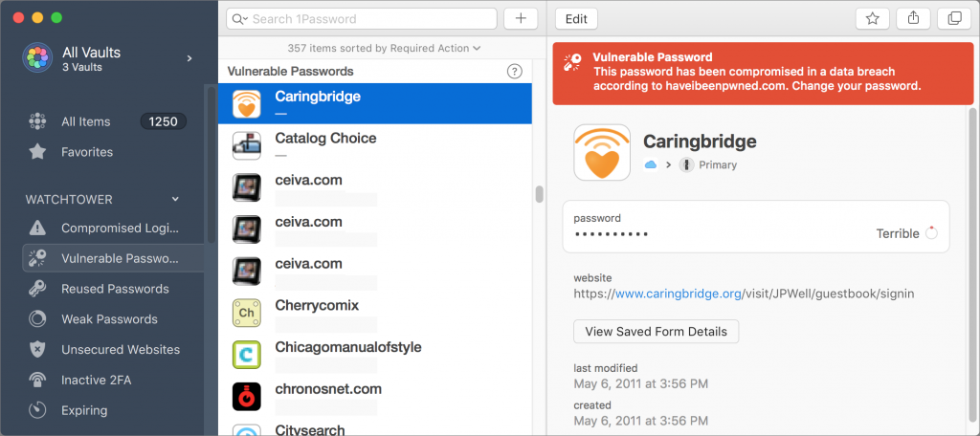This screenshot has width=980, height=436.
Task: Open the help question mark for Vulnerable Passwords
Action: (514, 71)
